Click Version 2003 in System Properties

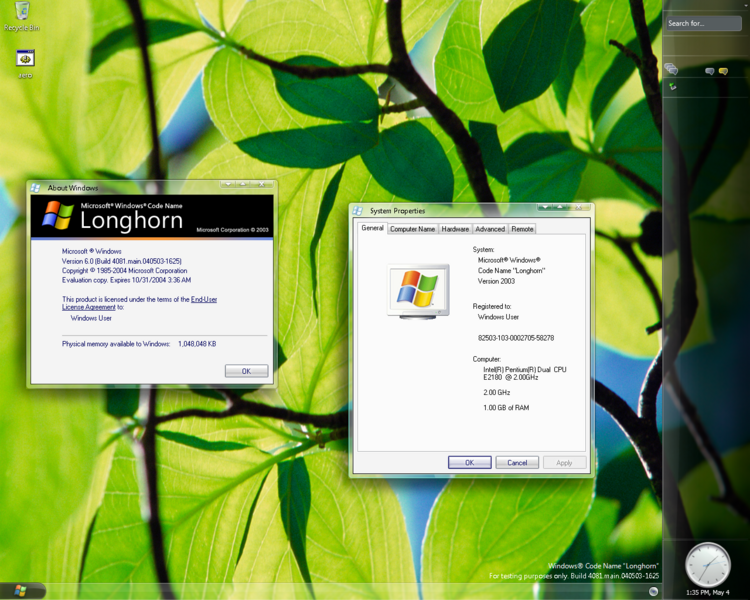tap(496, 281)
